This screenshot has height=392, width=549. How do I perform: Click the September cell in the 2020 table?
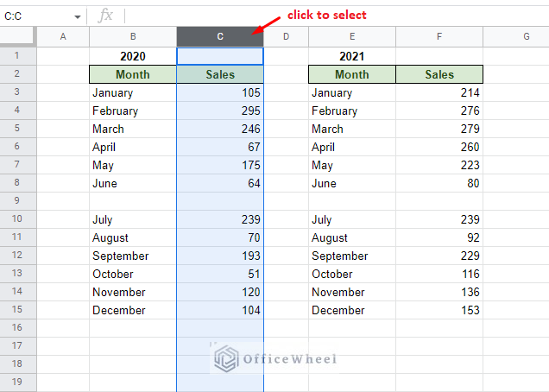click(x=133, y=256)
